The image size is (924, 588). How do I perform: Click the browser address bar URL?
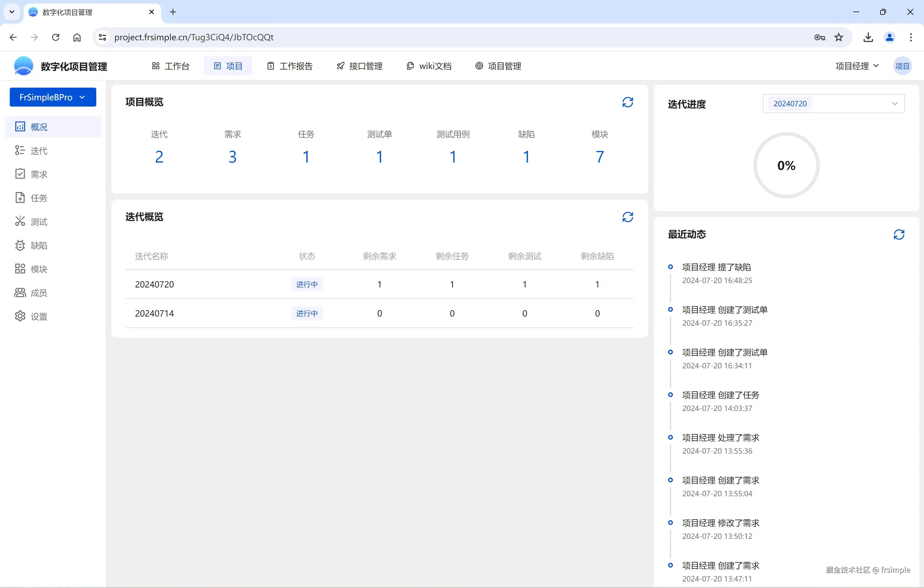click(194, 37)
